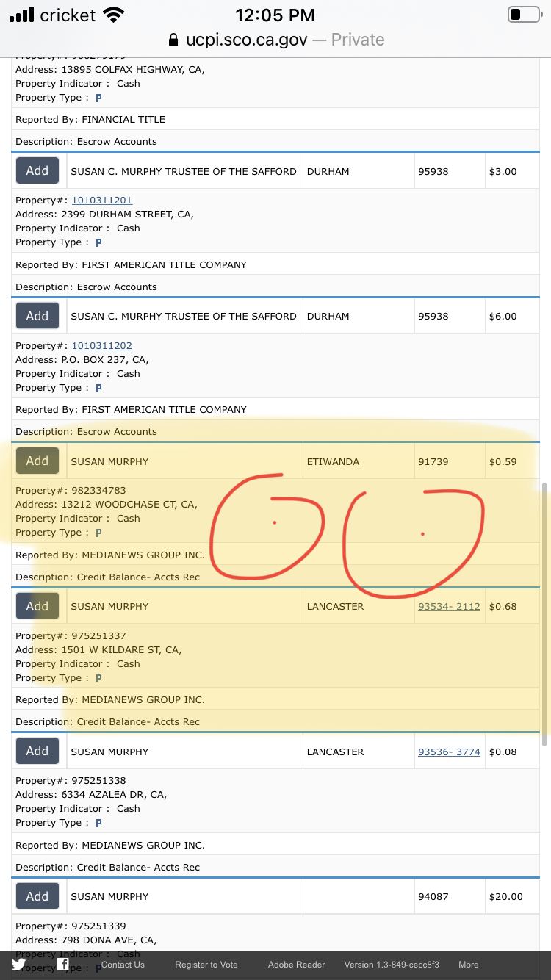This screenshot has height=980, width=551.
Task: Click Property# 975251339 text
Action: click(x=71, y=926)
